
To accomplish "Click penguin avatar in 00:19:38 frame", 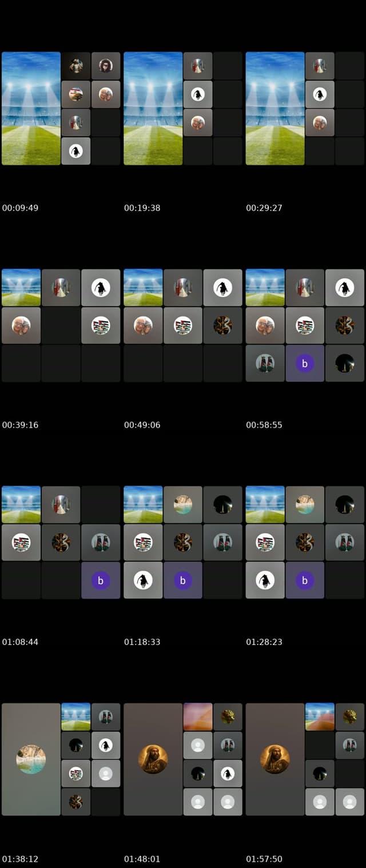I will (198, 94).
